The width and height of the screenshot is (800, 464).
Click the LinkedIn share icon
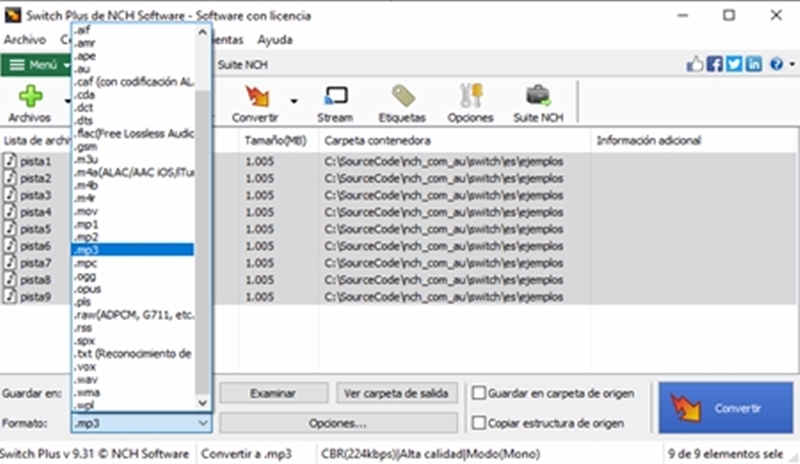(753, 64)
